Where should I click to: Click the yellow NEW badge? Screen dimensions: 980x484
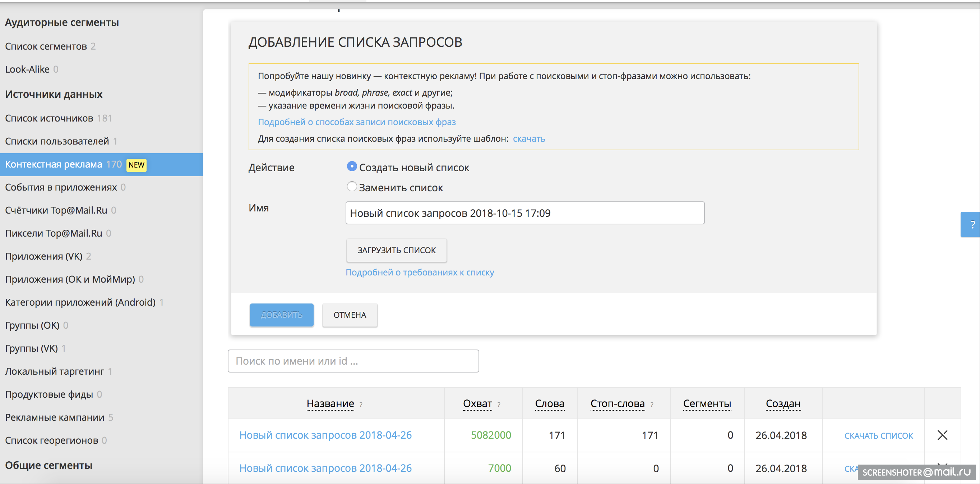[x=136, y=164]
